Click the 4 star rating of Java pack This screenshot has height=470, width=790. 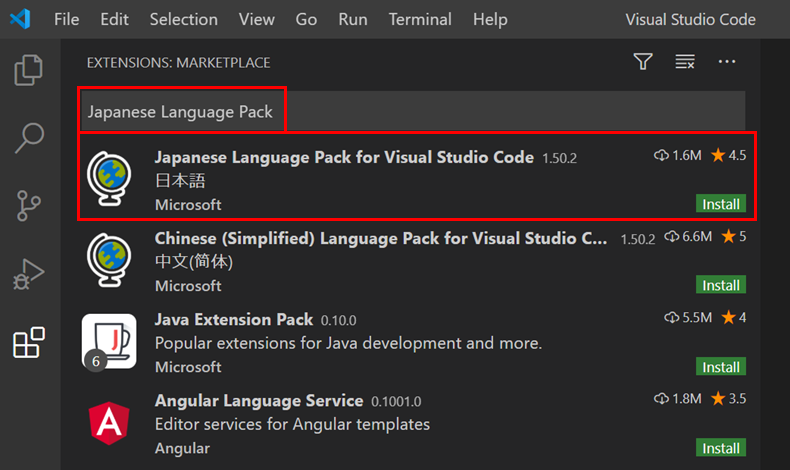pos(734,317)
